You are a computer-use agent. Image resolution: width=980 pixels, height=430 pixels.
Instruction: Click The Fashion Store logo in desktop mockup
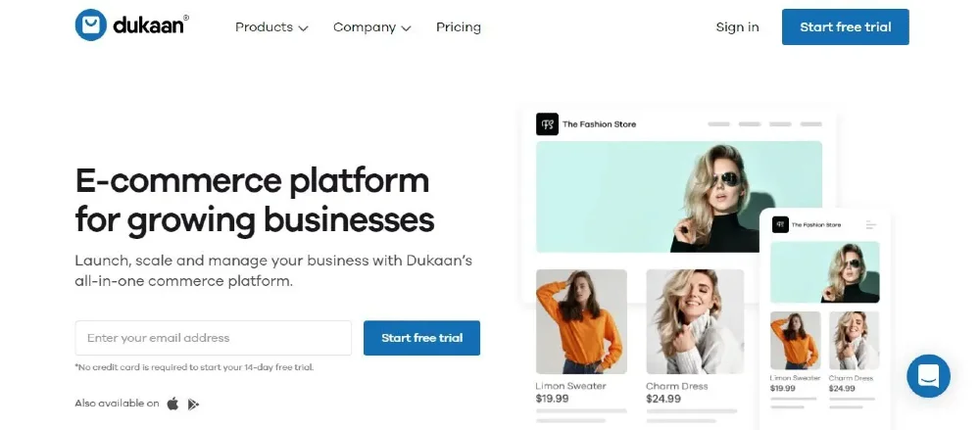(547, 124)
